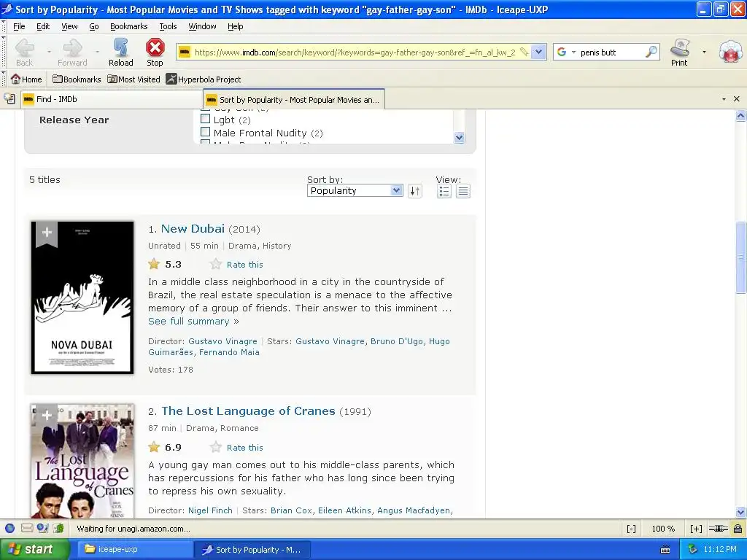Click the Reload toolbar button

click(120, 52)
